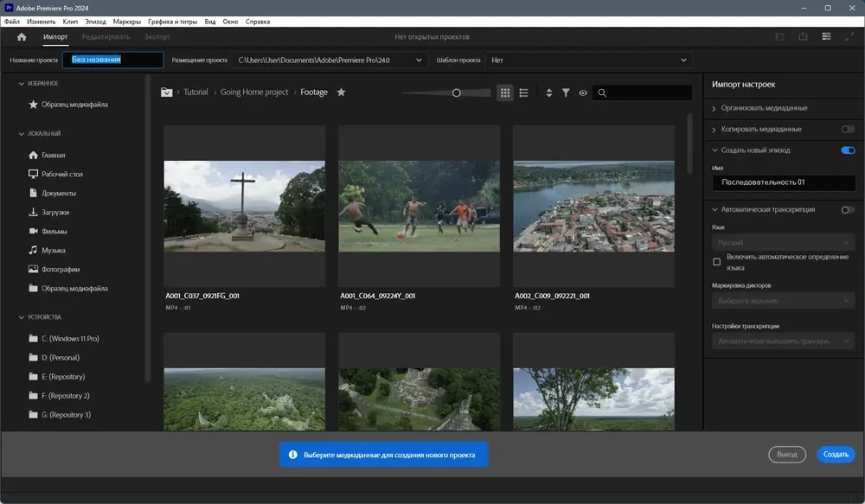Open the sort order options icon
865x504 pixels.
548,93
